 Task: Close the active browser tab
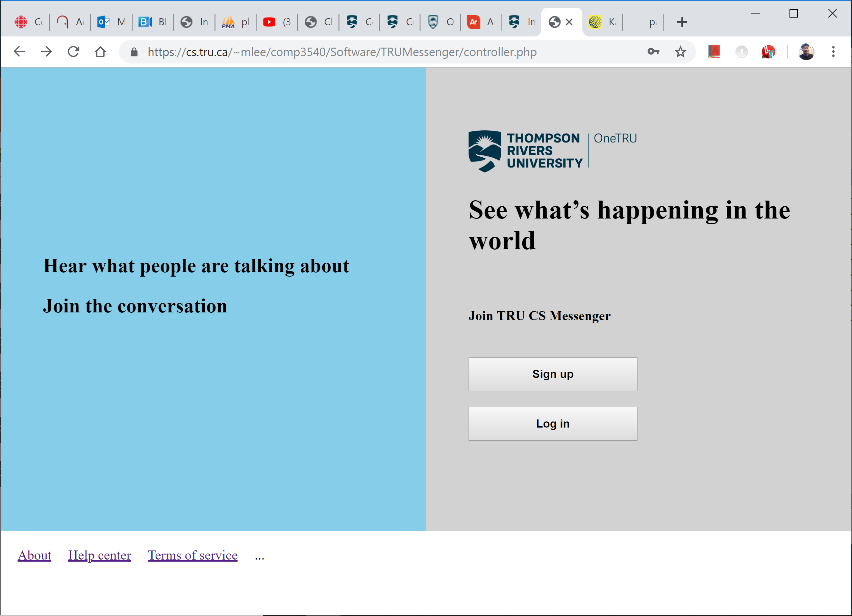coord(569,22)
